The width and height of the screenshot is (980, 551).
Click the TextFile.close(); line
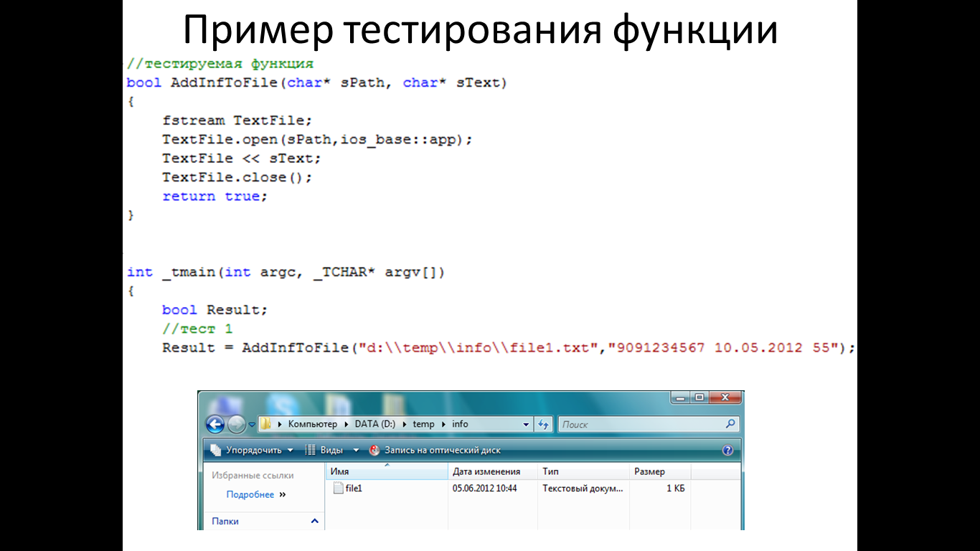[x=237, y=177]
